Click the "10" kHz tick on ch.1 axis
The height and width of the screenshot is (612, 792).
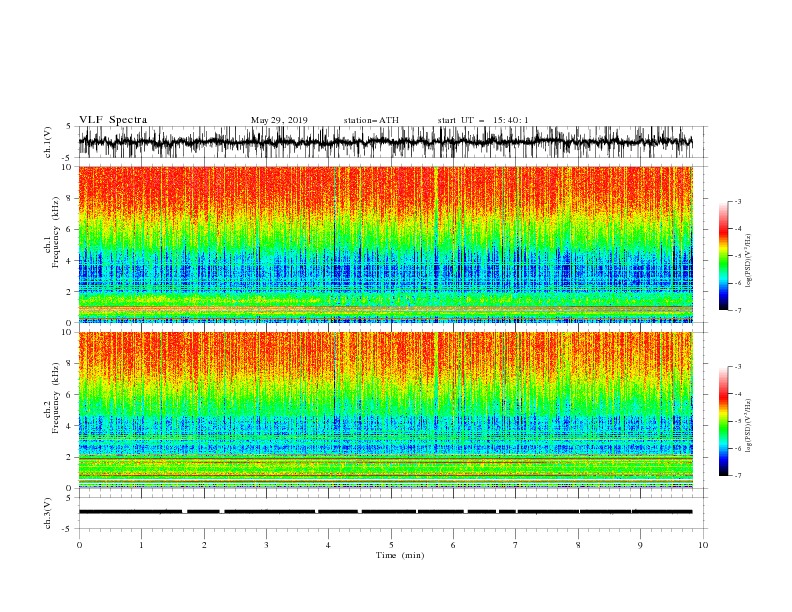click(67, 167)
